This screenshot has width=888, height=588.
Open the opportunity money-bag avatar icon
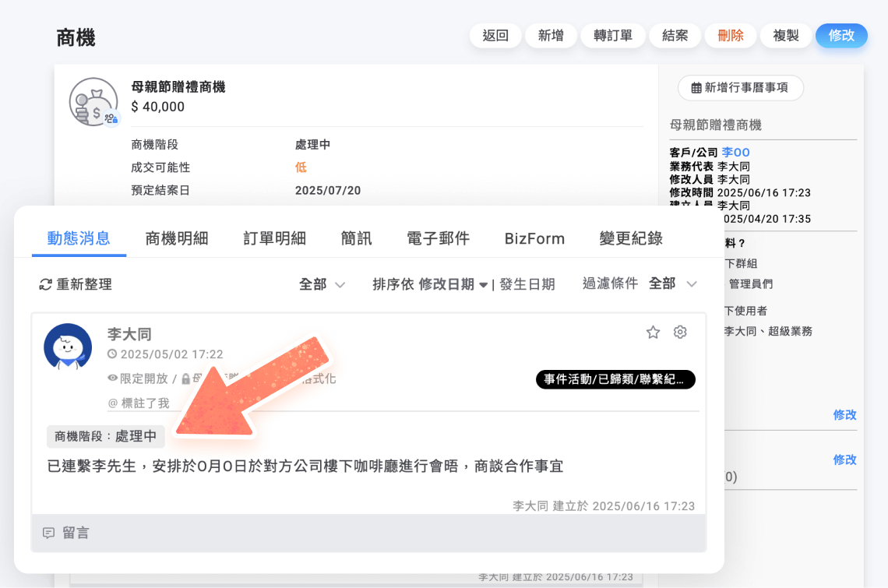coord(94,103)
